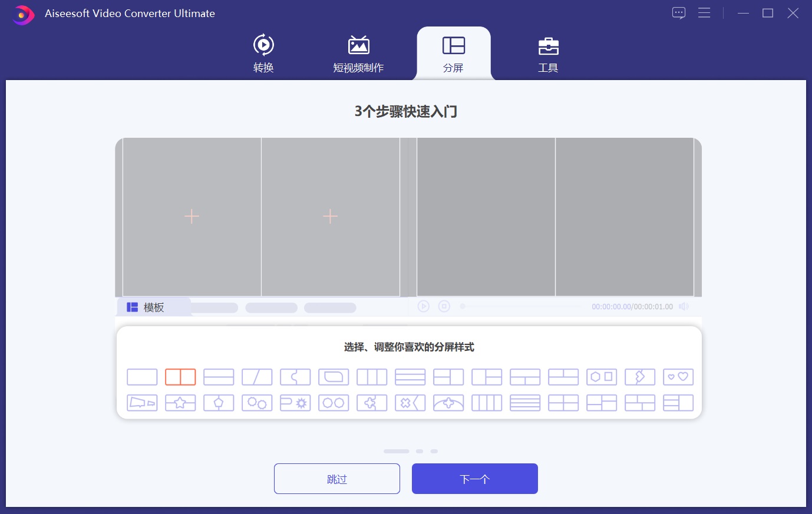Viewport: 812px width, 514px height.
Task: Pick the three vertical columns template
Action: (x=372, y=377)
